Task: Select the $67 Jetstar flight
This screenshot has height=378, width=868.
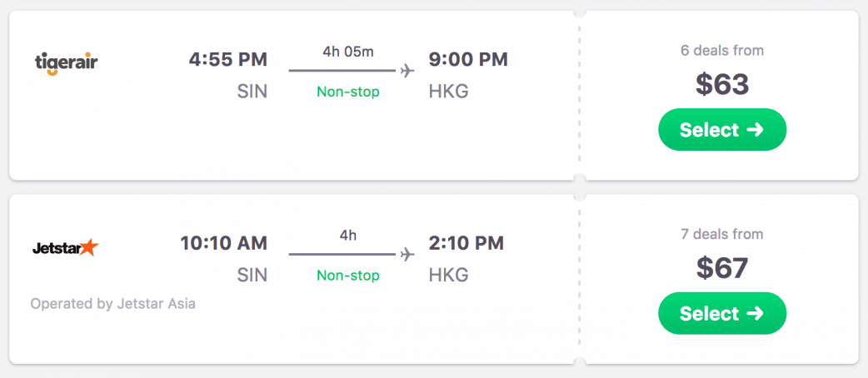Action: click(721, 314)
